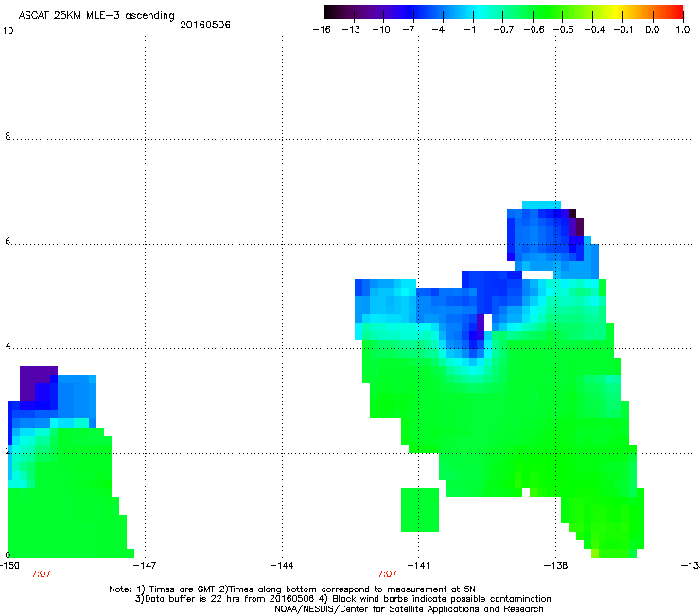
Task: Click the red time label '7:07' near -141
Action: tap(387, 574)
